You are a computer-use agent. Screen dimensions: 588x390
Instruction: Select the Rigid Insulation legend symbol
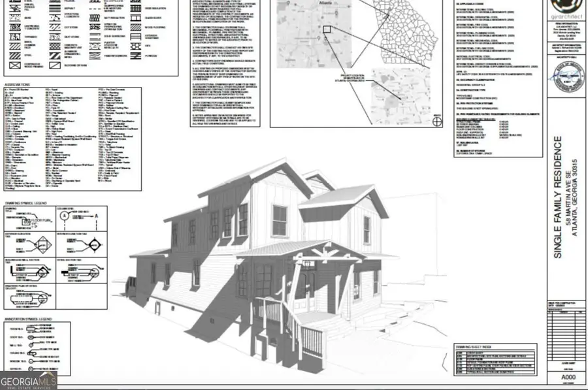135,8
